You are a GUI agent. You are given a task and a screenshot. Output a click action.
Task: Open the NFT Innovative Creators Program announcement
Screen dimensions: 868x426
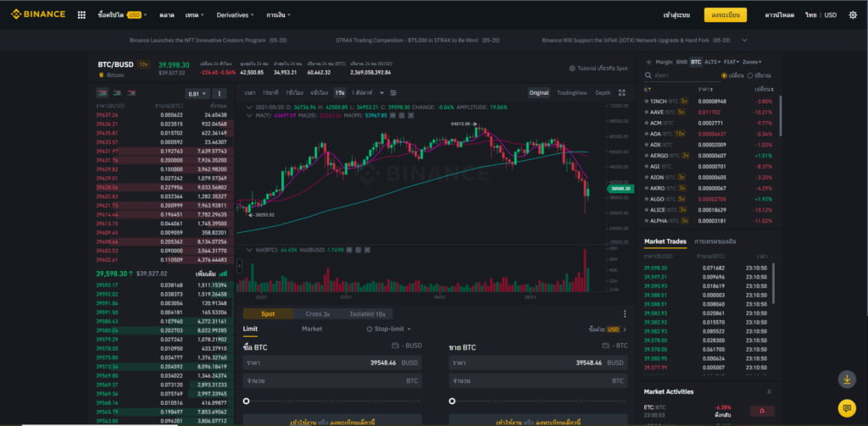209,41
